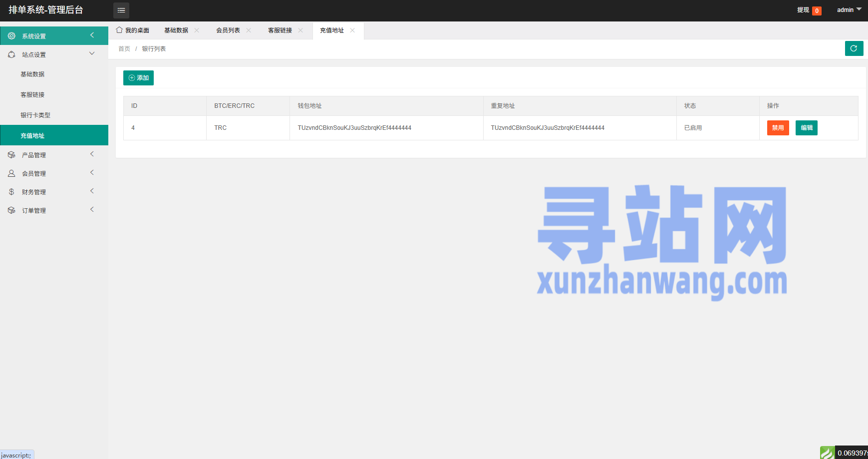Click the gear icon beside 系统设置
The image size is (868, 459).
(x=11, y=36)
